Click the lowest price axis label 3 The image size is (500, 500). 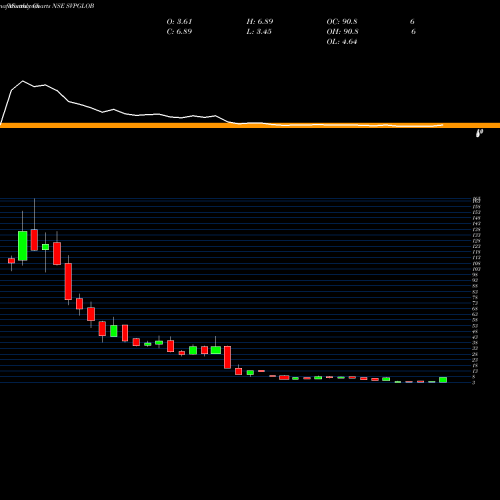[x=473, y=382]
